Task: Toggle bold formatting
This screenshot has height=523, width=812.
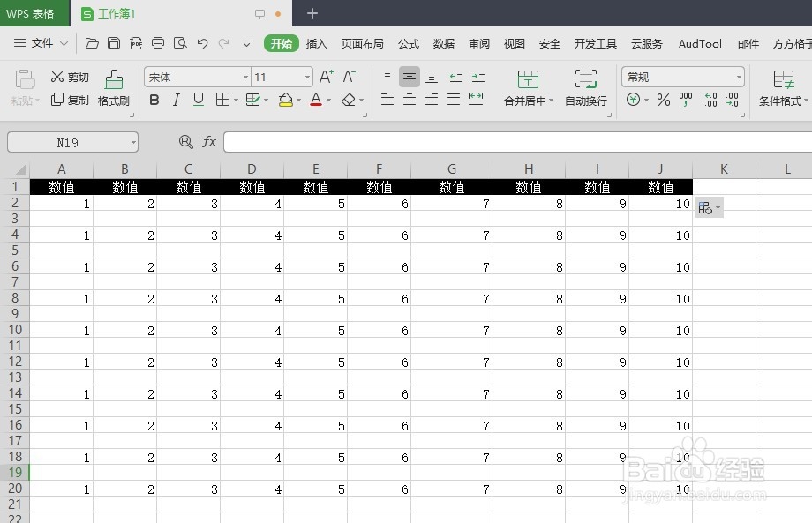Action: (154, 100)
